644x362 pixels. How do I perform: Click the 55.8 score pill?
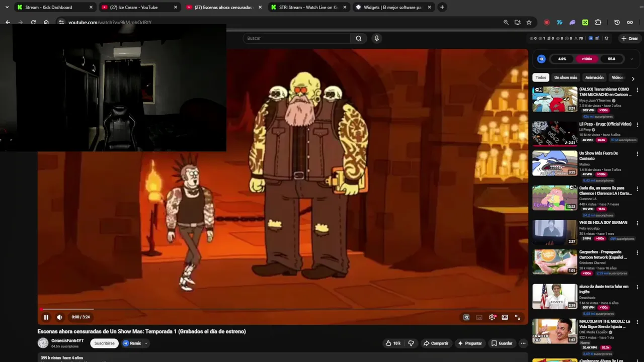(x=611, y=59)
